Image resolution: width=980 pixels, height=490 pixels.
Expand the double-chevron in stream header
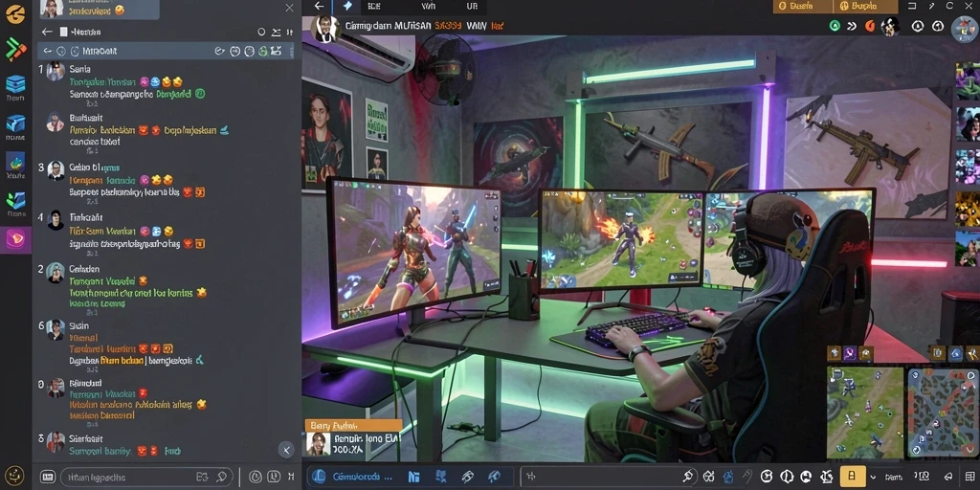click(852, 26)
